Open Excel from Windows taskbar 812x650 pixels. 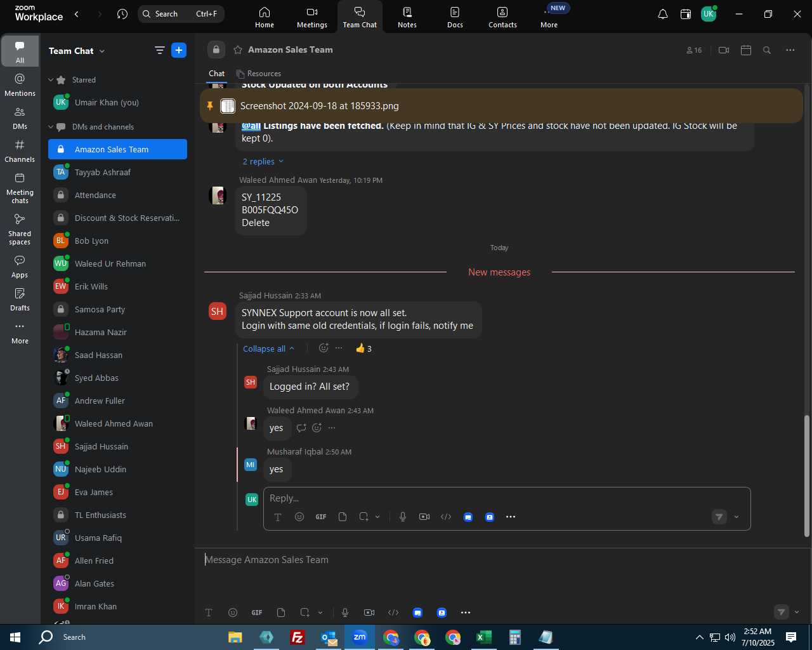tap(483, 637)
